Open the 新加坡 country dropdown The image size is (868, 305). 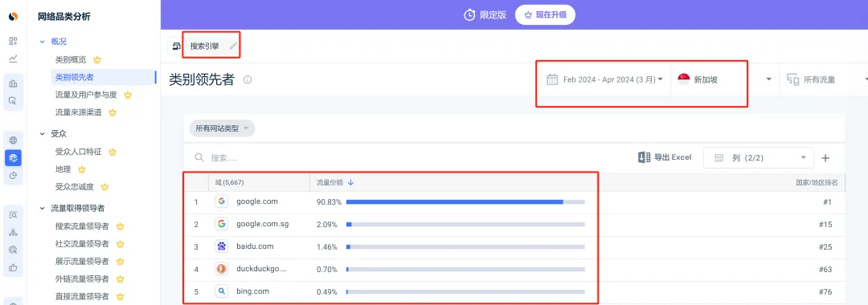(x=725, y=79)
